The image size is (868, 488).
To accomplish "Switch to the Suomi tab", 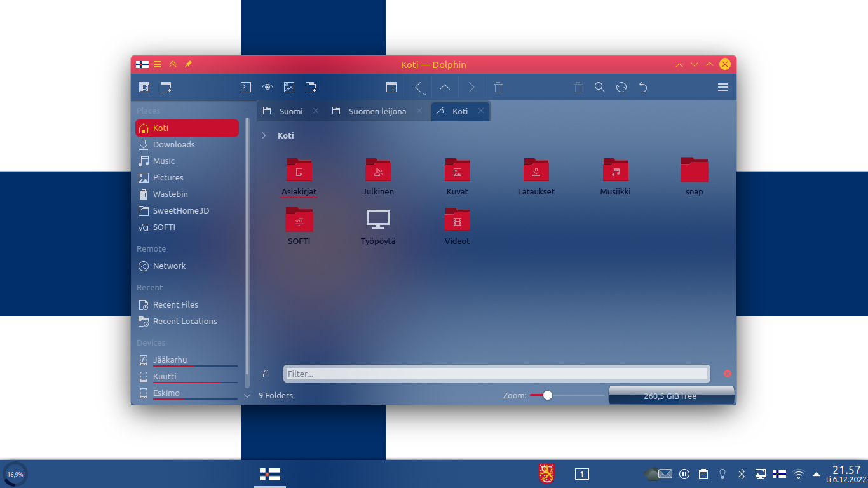I will click(x=291, y=111).
